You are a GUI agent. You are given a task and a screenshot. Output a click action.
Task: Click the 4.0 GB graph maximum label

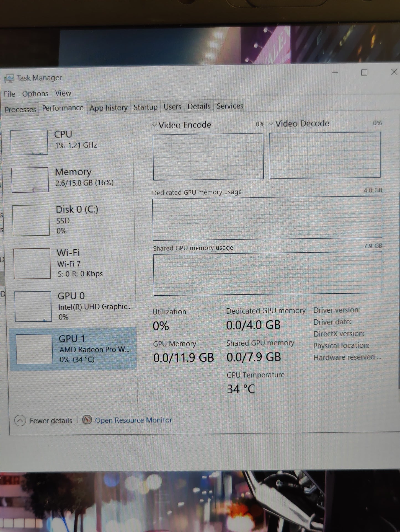(373, 190)
